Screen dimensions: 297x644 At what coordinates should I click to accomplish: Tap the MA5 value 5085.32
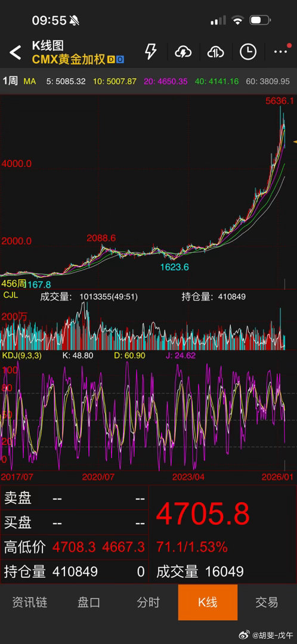(x=66, y=81)
